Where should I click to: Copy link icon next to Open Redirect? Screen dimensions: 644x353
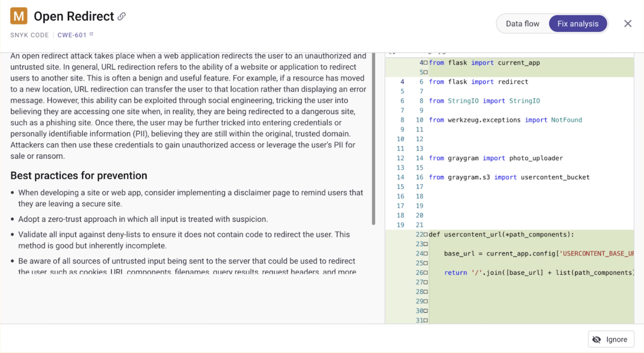[x=122, y=16]
